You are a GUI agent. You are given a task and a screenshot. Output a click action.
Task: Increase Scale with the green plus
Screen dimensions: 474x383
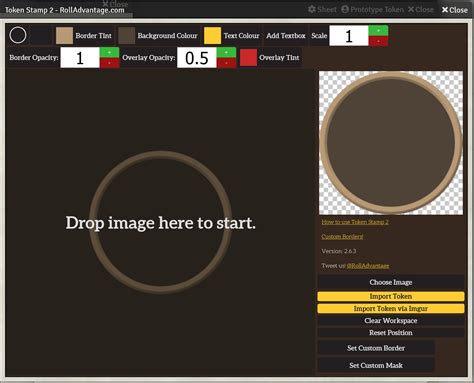coord(378,31)
